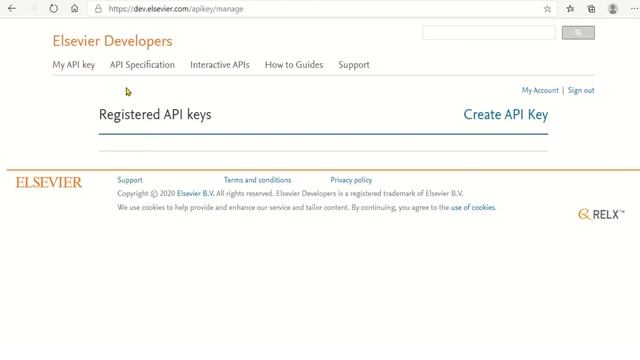Click the ELSEVIER footer logo

[x=49, y=182]
